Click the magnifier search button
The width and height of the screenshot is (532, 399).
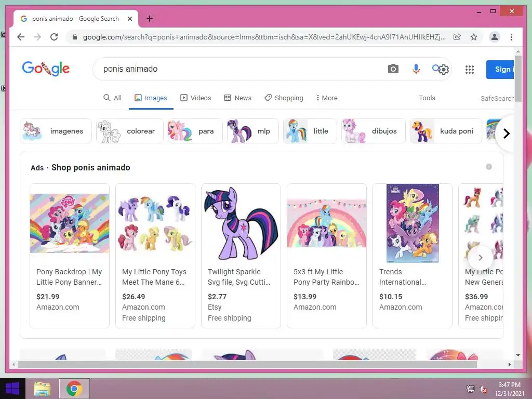[x=435, y=68]
